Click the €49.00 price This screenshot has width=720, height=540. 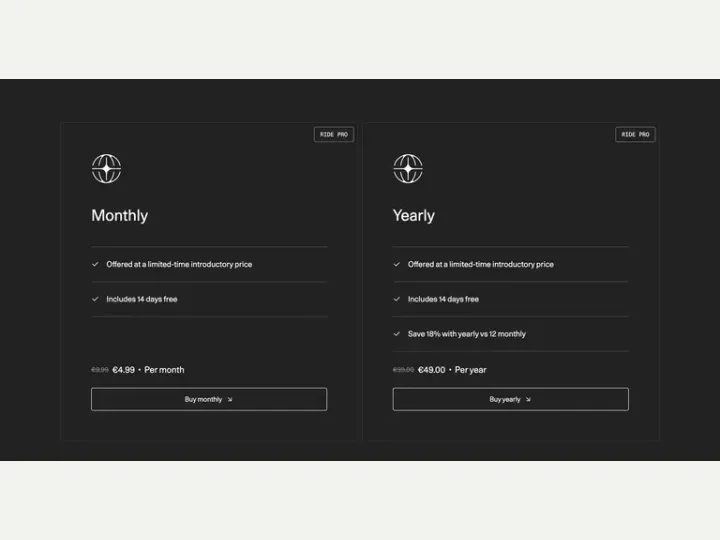pos(432,370)
